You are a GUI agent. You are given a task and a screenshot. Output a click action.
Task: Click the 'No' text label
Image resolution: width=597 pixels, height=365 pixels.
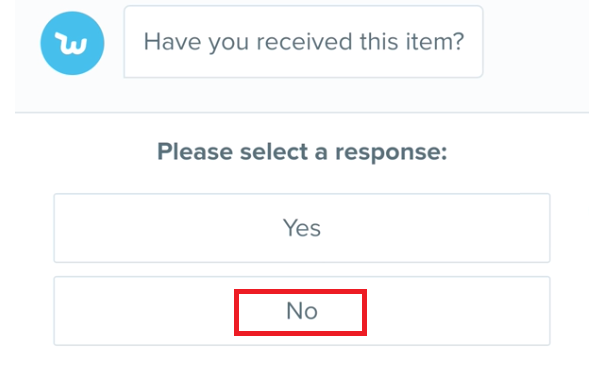(302, 311)
